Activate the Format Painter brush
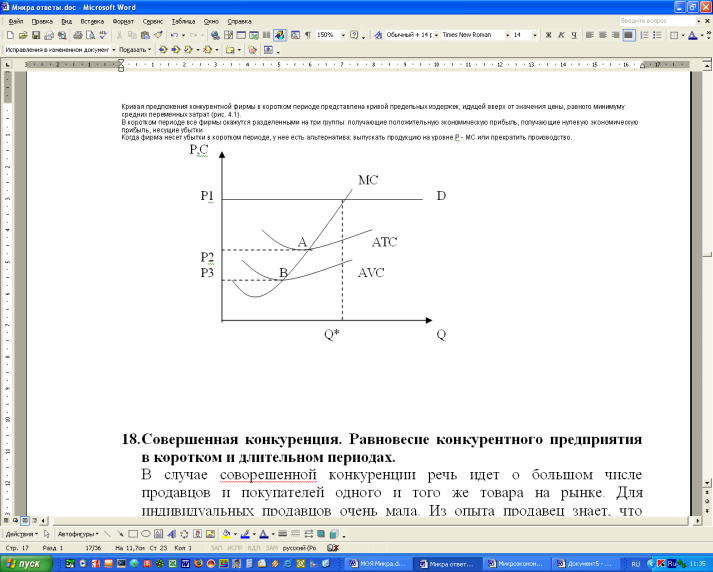 tap(158, 35)
